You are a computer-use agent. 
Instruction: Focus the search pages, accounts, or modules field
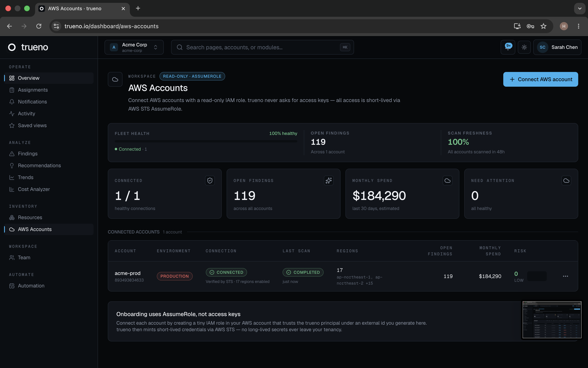pyautogui.click(x=262, y=47)
